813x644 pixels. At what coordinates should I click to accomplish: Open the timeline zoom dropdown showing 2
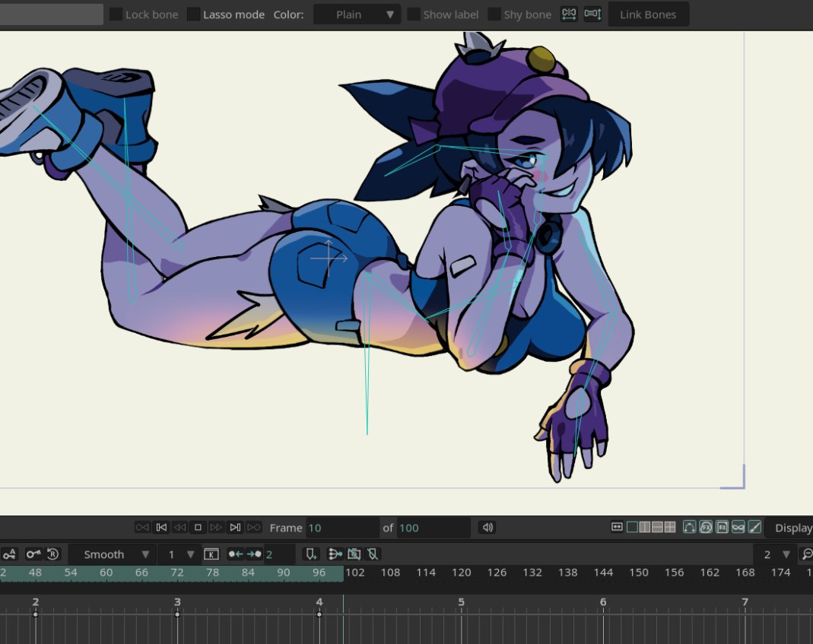(774, 554)
